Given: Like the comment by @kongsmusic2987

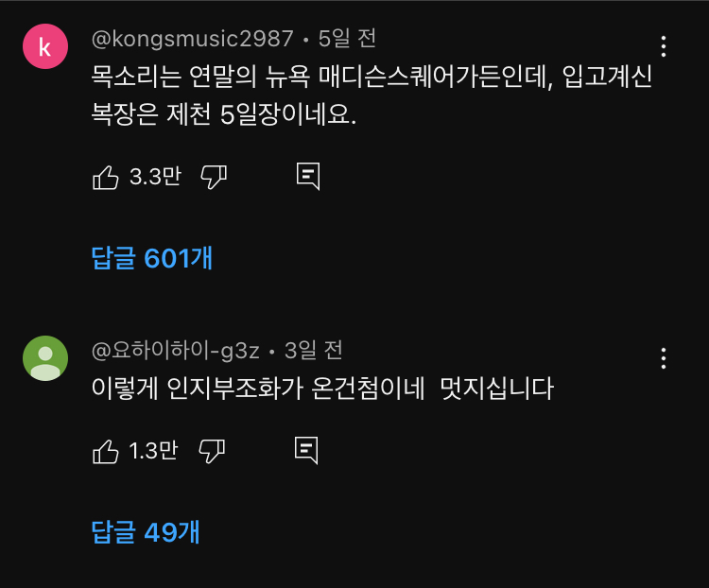Looking at the screenshot, I should (105, 177).
